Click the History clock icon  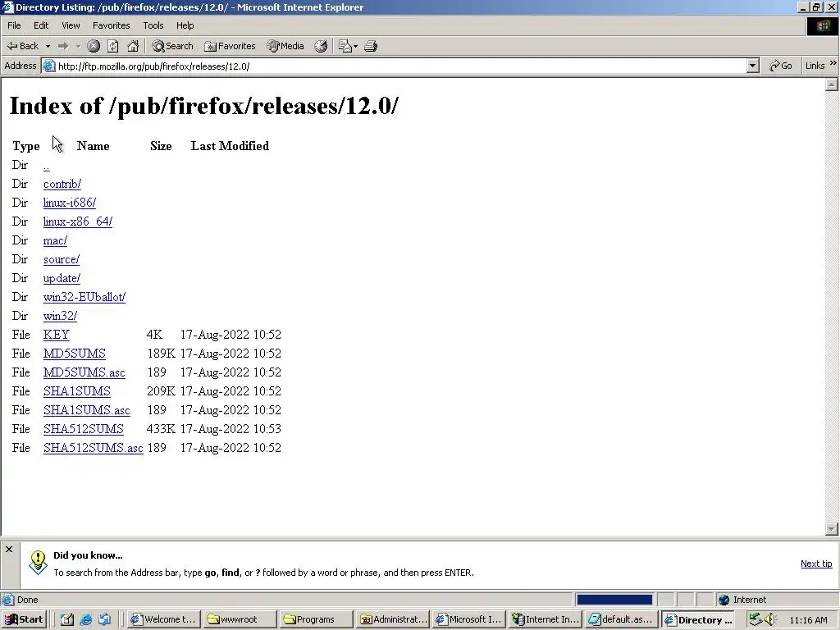(x=321, y=46)
